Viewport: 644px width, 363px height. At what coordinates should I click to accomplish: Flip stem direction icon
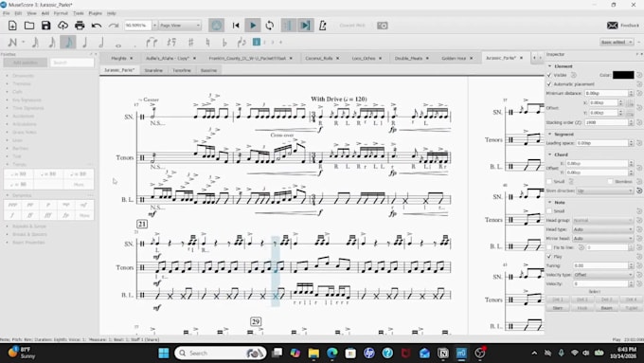coord(241,42)
